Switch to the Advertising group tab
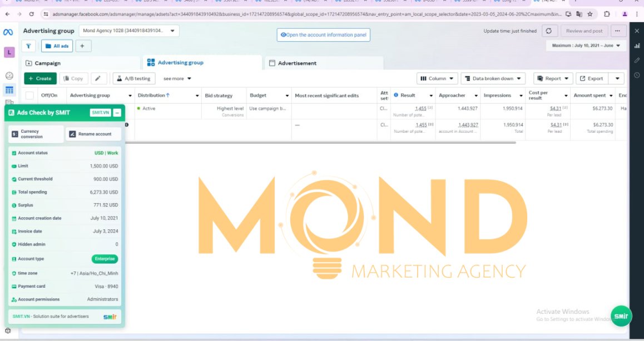Image resolution: width=644 pixels, height=341 pixels. [x=202, y=63]
